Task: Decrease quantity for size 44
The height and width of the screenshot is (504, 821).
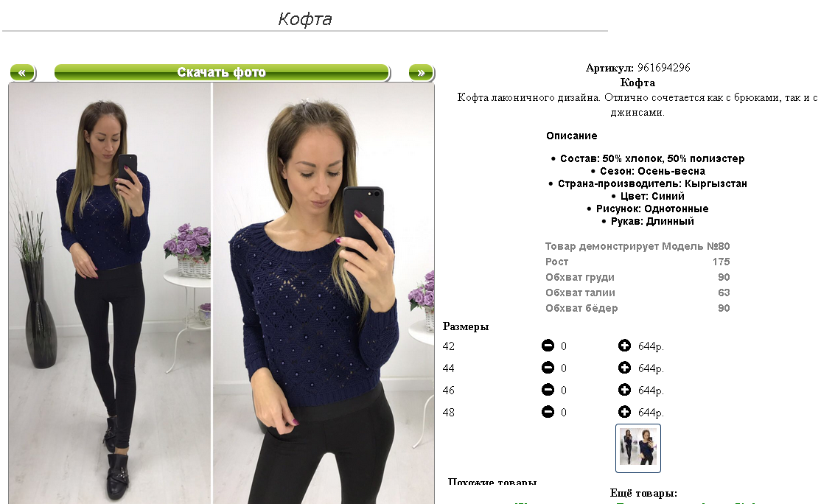Action: [x=548, y=368]
